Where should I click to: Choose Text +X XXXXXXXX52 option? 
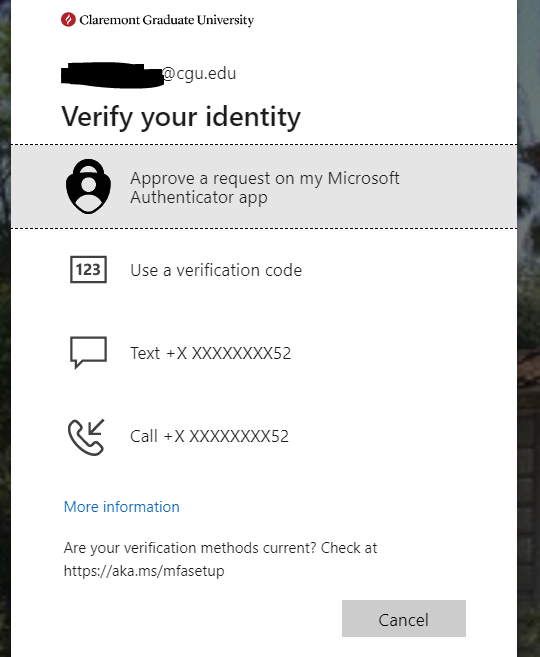click(x=264, y=353)
